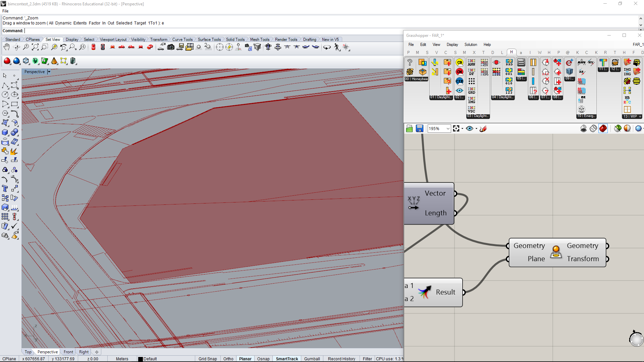Toggle Gumball in the status bar
The width and height of the screenshot is (644, 362).
[x=312, y=359]
